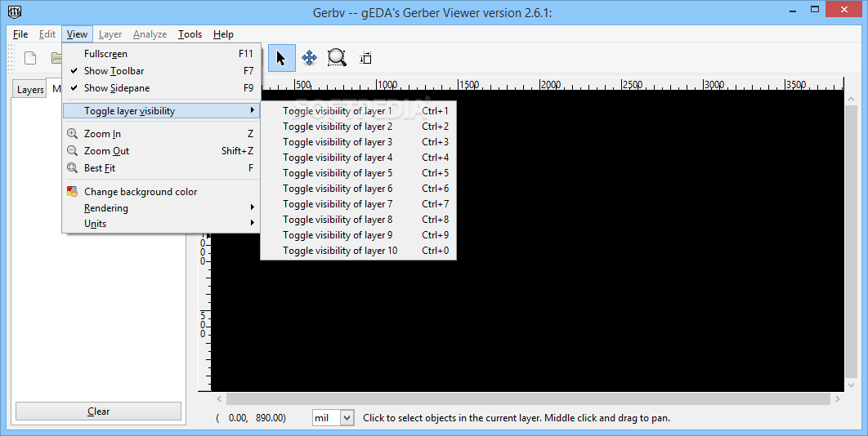Pick the measure tool icon

(365, 58)
